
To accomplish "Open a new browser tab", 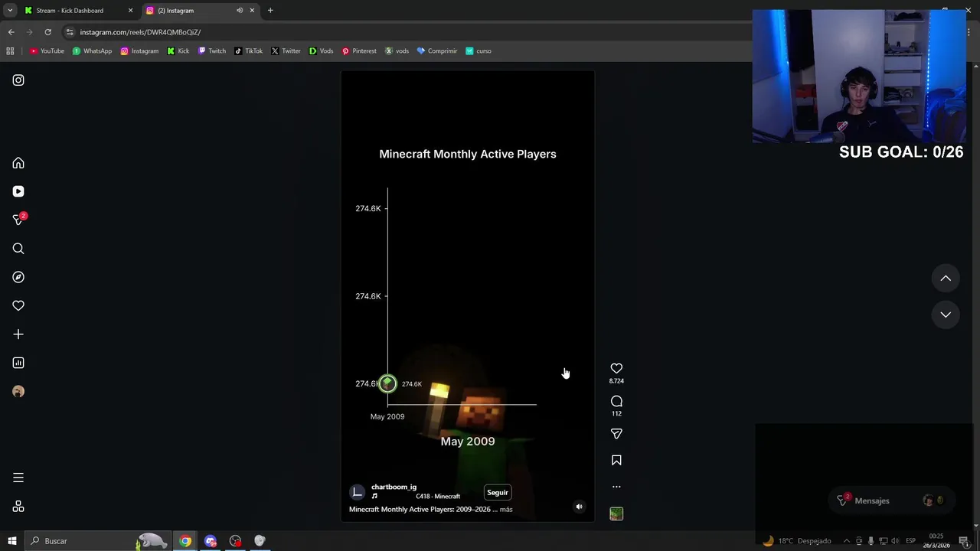I will pyautogui.click(x=270, y=11).
